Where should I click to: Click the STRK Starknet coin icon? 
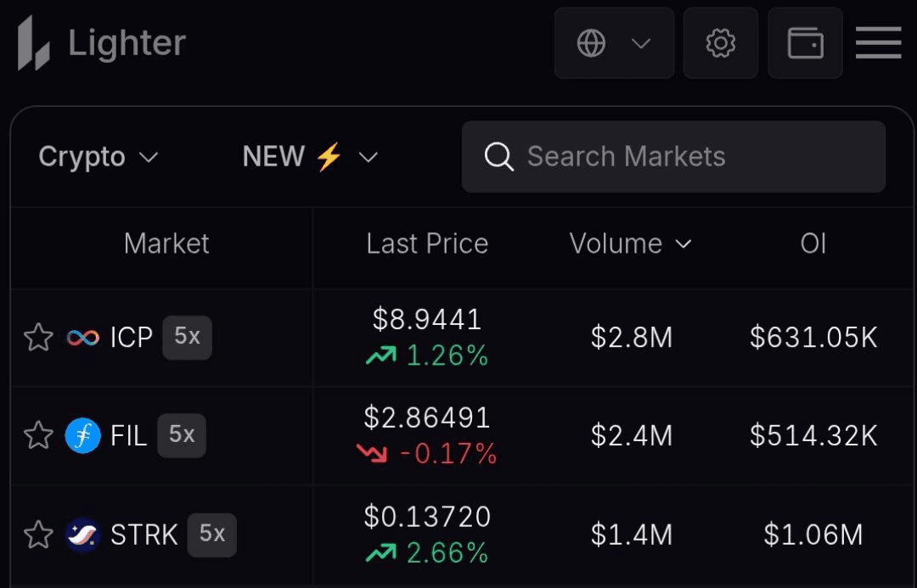(x=82, y=535)
